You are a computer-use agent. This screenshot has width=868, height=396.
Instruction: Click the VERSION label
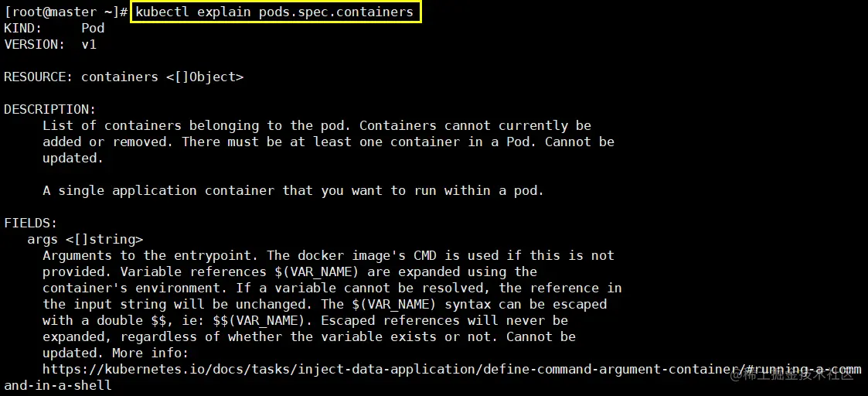pos(35,44)
